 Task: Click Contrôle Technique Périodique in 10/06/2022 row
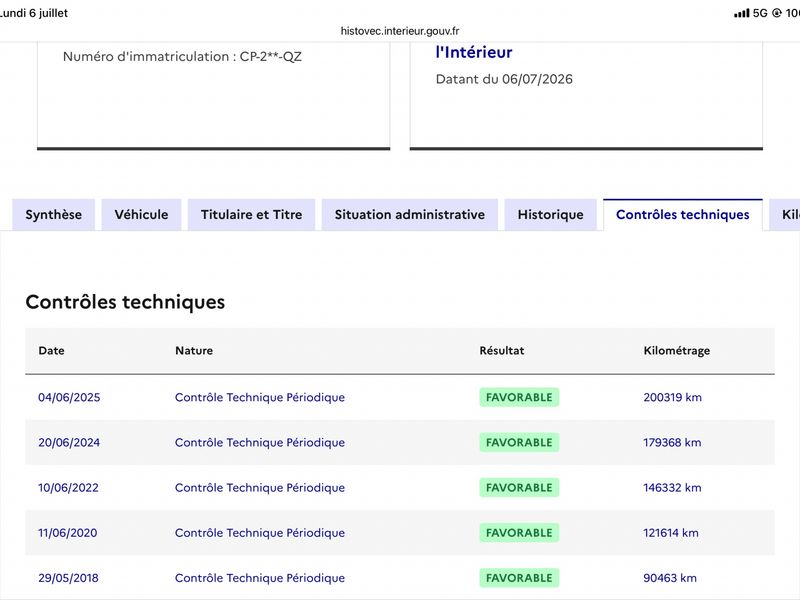(x=260, y=488)
